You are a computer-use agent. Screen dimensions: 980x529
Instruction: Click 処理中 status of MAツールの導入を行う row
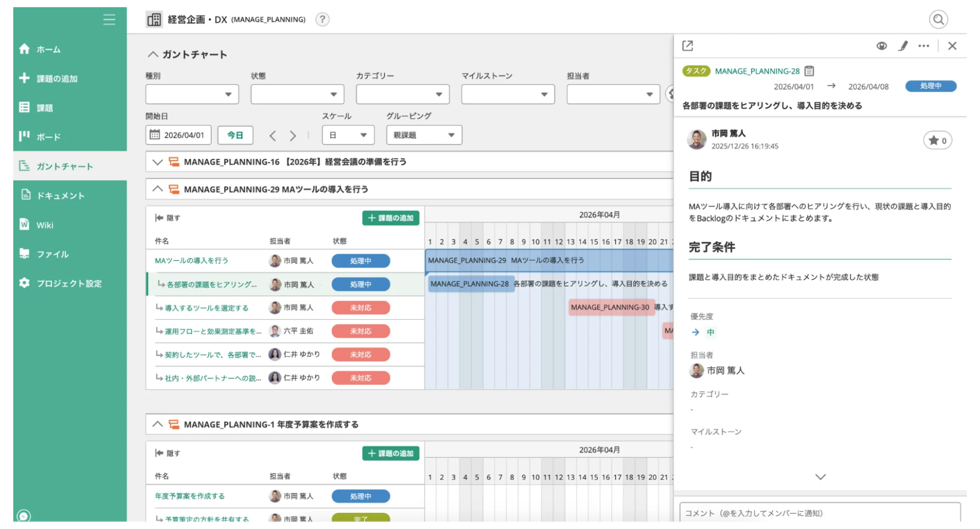click(x=361, y=261)
